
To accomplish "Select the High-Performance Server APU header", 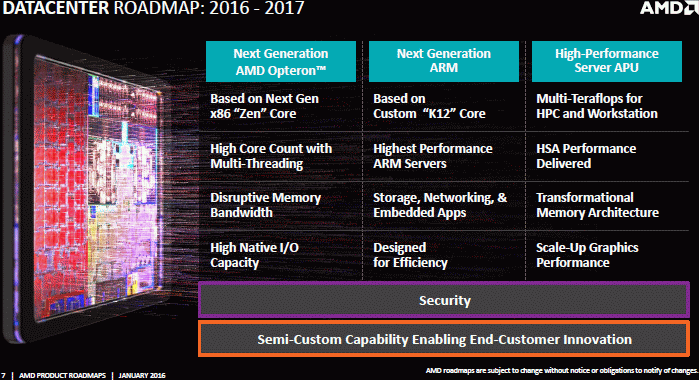I will 607,62.
